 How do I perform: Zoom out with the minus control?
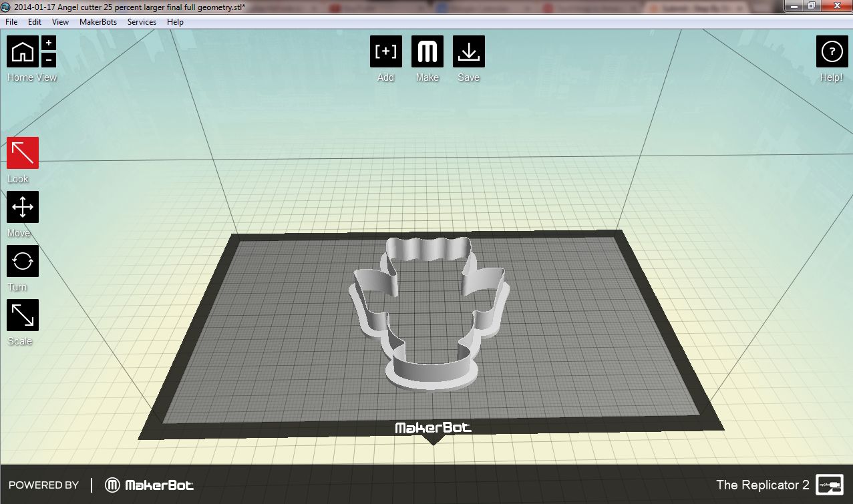(x=48, y=59)
